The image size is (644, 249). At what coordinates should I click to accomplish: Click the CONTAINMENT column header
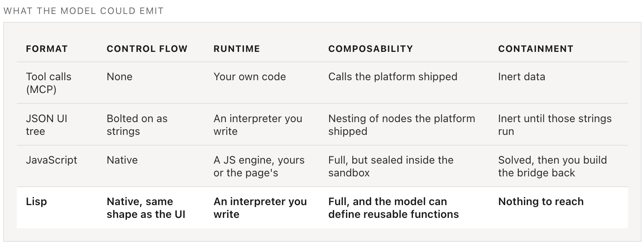click(x=535, y=49)
